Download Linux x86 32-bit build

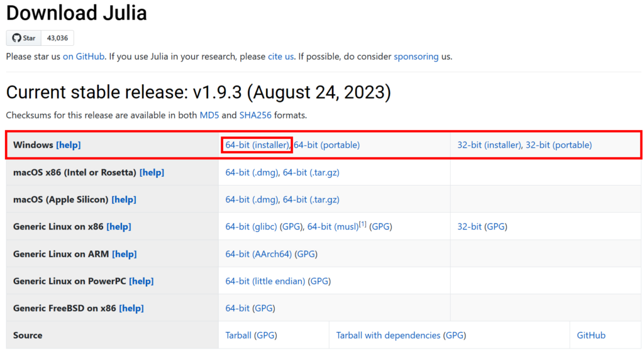(469, 226)
